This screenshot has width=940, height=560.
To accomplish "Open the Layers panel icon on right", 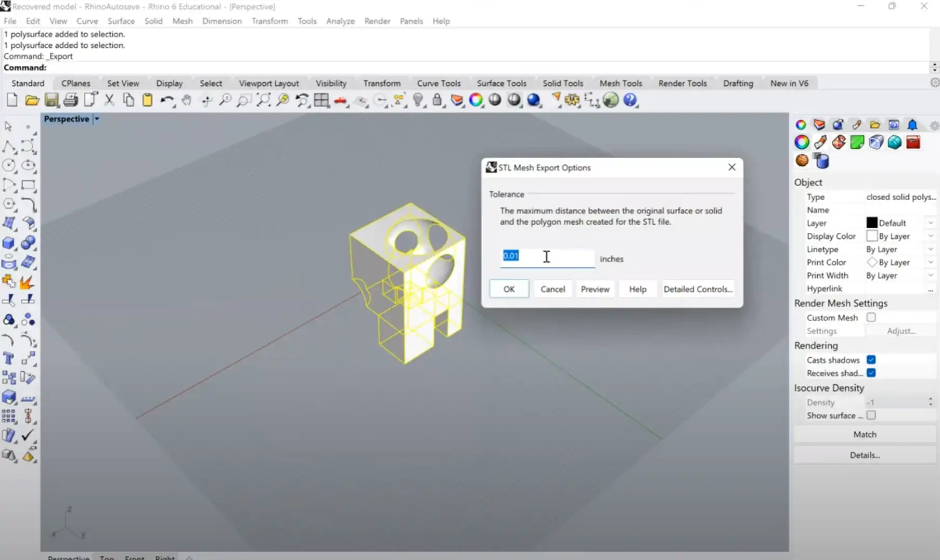I will click(x=819, y=125).
